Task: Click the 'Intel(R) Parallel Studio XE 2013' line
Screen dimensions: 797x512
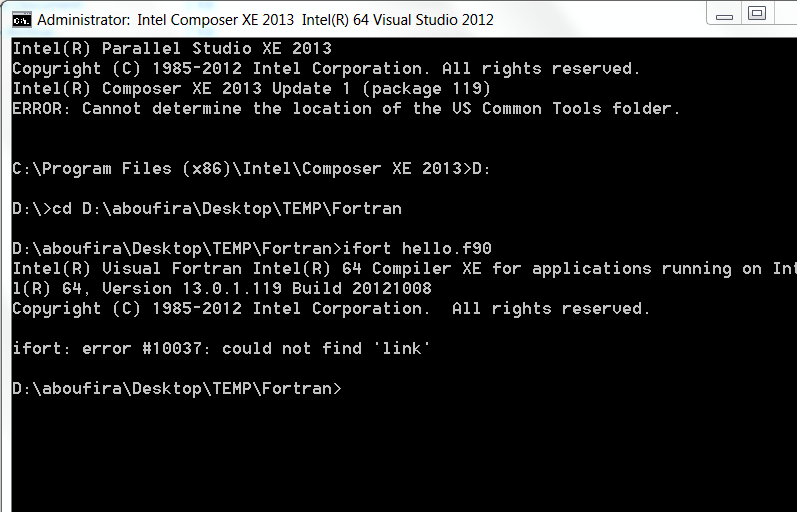Action: [x=172, y=48]
